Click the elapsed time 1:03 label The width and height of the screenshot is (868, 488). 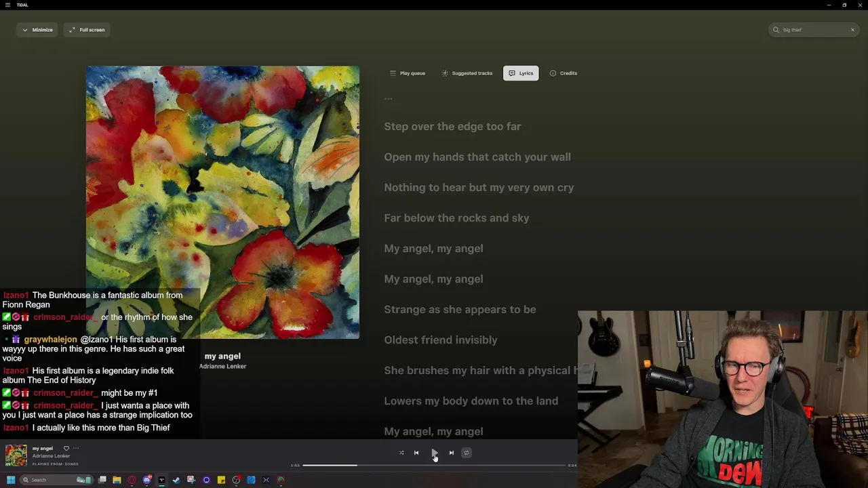pyautogui.click(x=295, y=466)
